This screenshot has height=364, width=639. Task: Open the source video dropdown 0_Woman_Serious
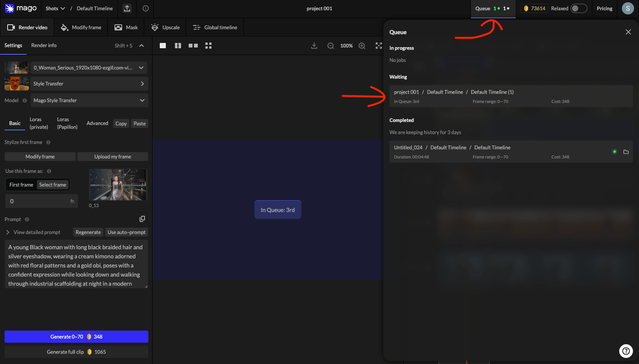coord(89,68)
